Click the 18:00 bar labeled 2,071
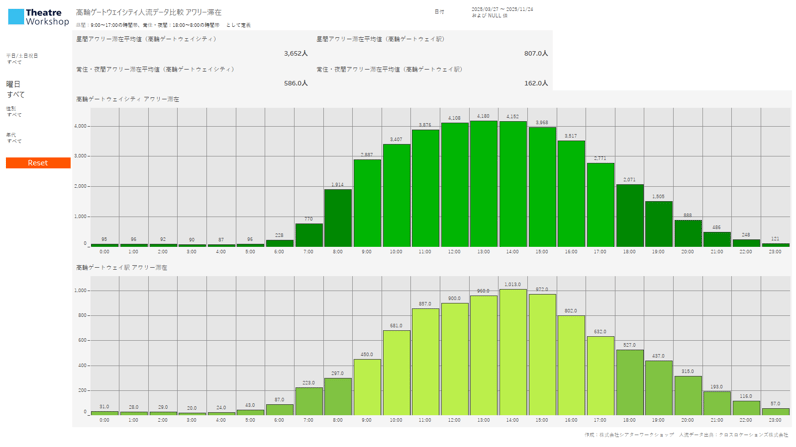The height and width of the screenshot is (447, 796). [x=629, y=215]
